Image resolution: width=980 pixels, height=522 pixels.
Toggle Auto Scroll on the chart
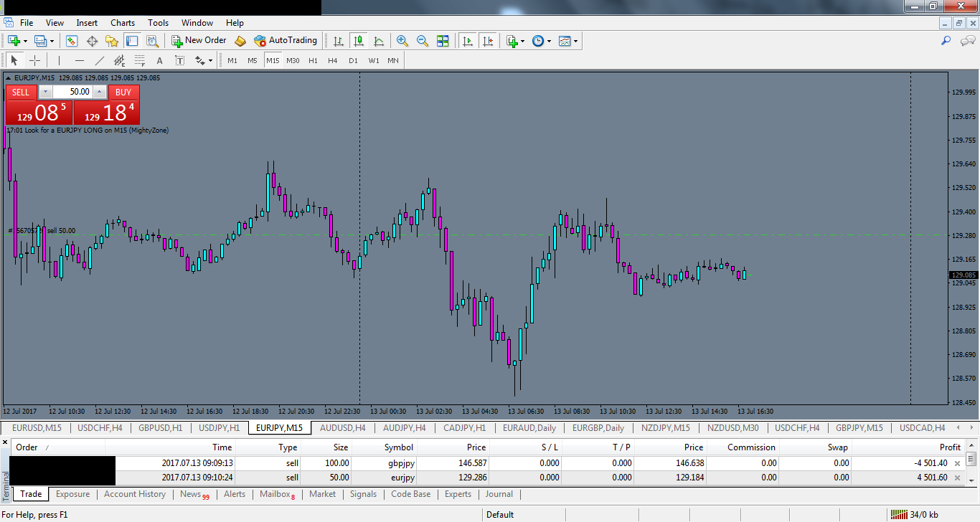point(468,41)
